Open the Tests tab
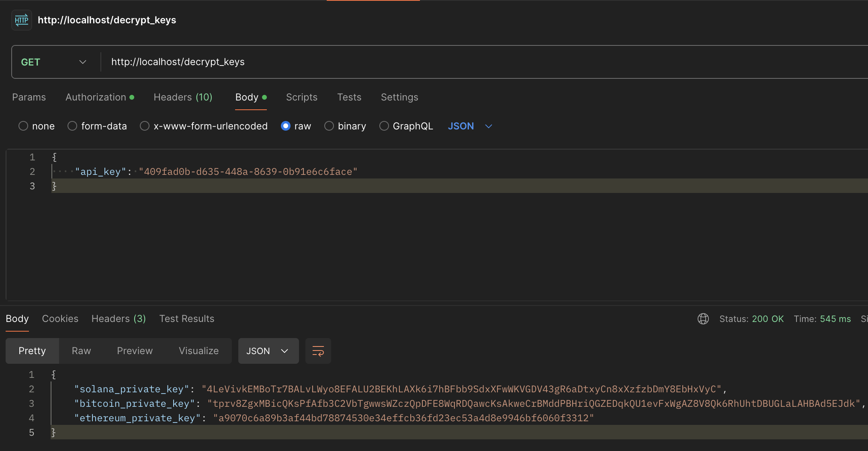 point(349,97)
